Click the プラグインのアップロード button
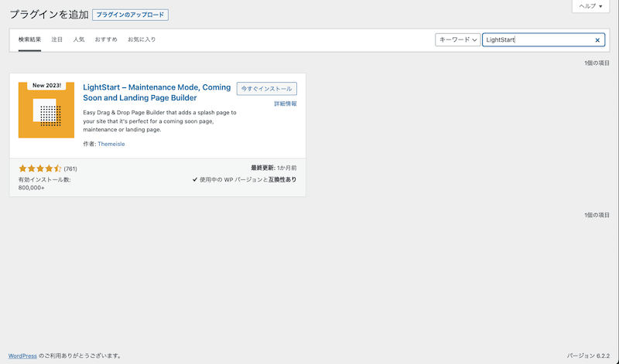The image size is (619, 364). (130, 15)
